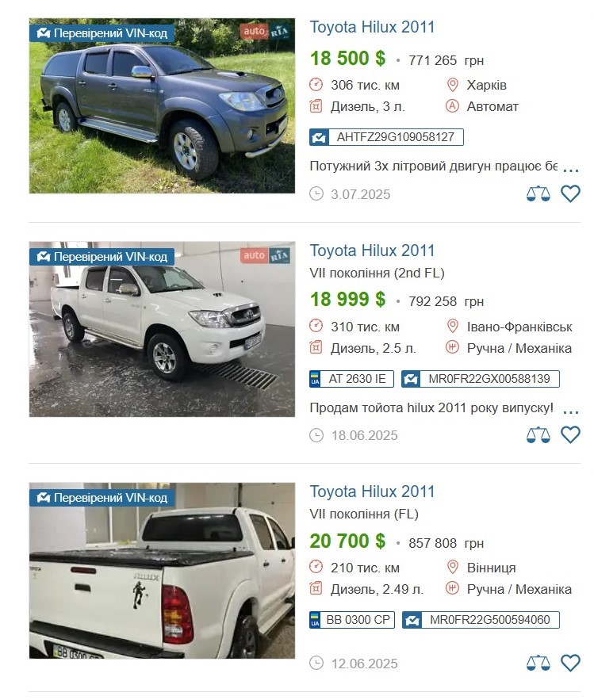Viewport: 594px width, 700px height.
Task: Open the gray Hilux photo thumbnail
Action: 162,105
